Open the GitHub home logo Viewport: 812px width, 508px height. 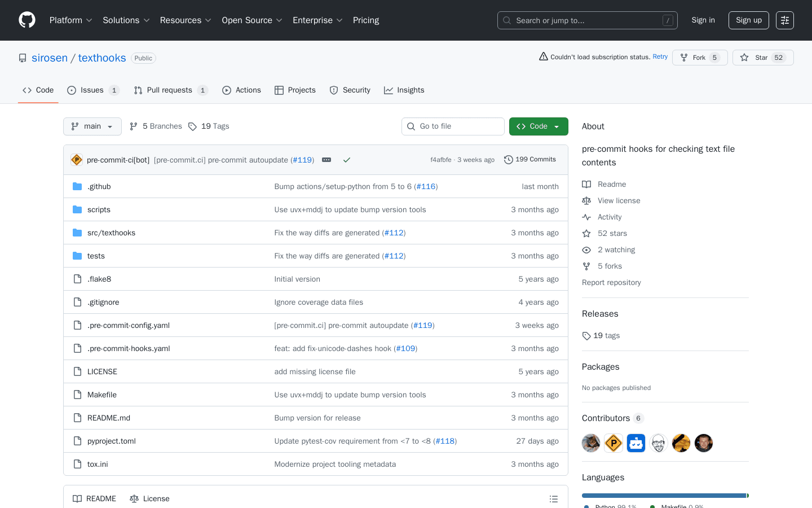click(27, 20)
